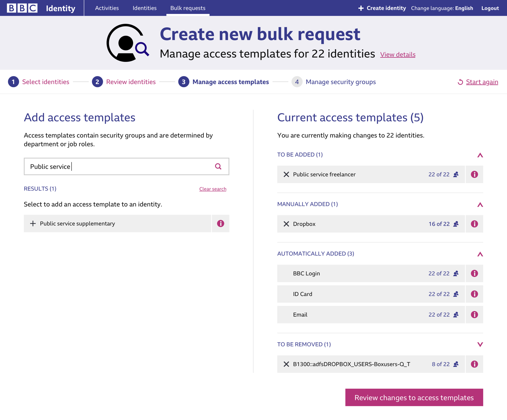Collapse the Manually Added section
Screen dimensions: 507x420
pyautogui.click(x=480, y=204)
